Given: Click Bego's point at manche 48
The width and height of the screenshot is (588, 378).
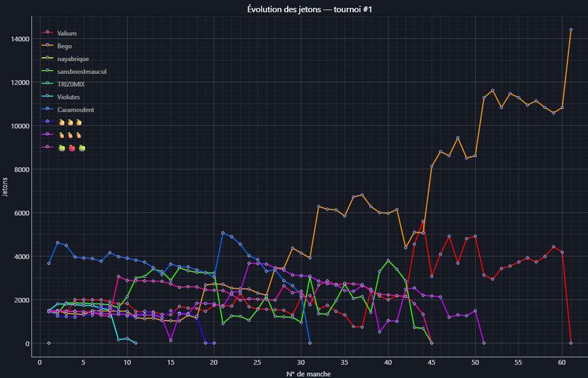Looking at the screenshot, I should pyautogui.click(x=458, y=138).
